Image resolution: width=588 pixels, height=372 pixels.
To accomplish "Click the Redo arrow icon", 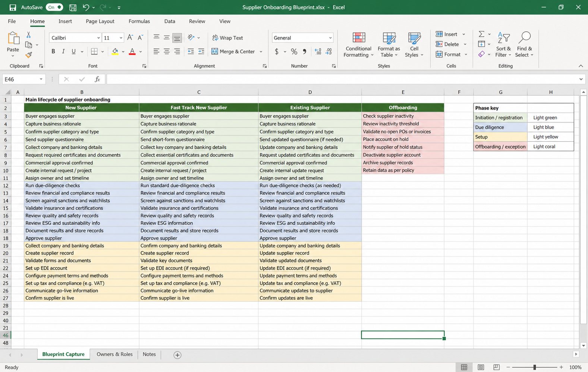I will 103,7.
